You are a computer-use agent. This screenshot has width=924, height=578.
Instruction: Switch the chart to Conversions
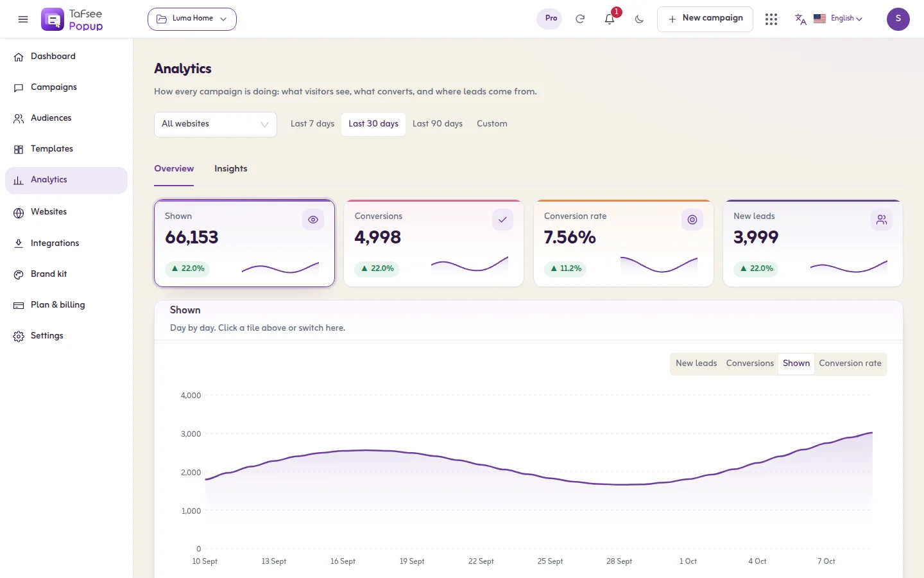(750, 363)
